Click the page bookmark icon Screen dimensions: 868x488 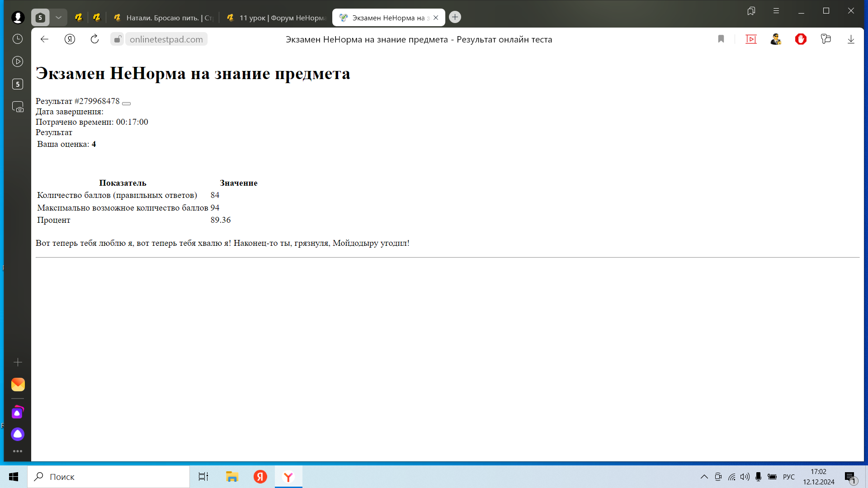pyautogui.click(x=721, y=39)
